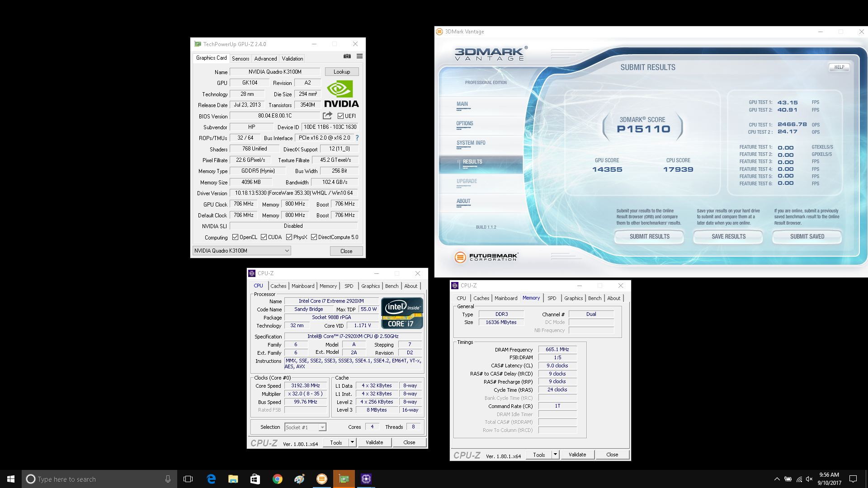Open the SPD tab in CPU-Z Memory window
Screen dimensions: 868x488
point(552,298)
